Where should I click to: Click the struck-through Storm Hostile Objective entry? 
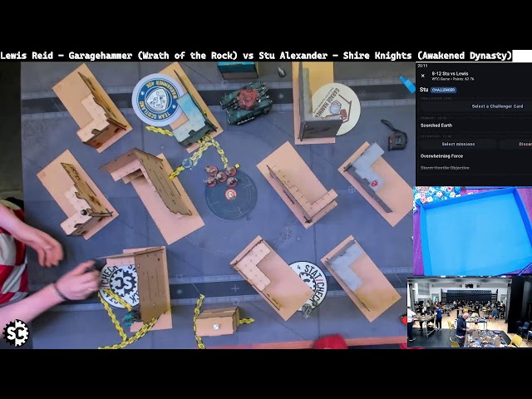[445, 168]
